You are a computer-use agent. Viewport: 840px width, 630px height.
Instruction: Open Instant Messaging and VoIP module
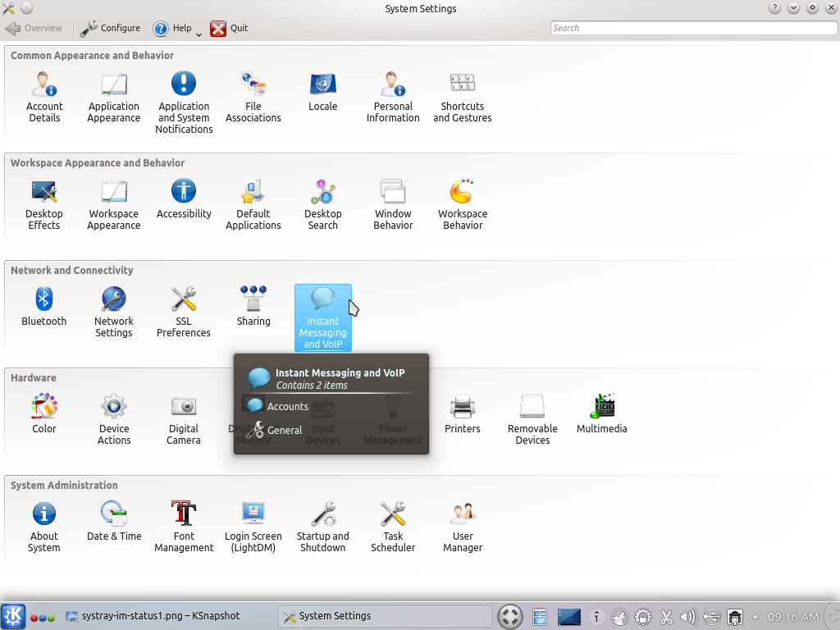point(323,318)
